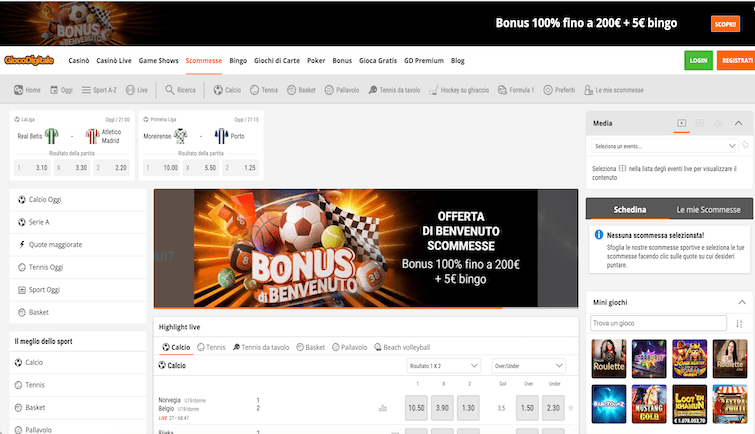The width and height of the screenshot is (755, 434).
Task: Select Under odds 2.30 Norvegia-Belgio
Action: [553, 408]
